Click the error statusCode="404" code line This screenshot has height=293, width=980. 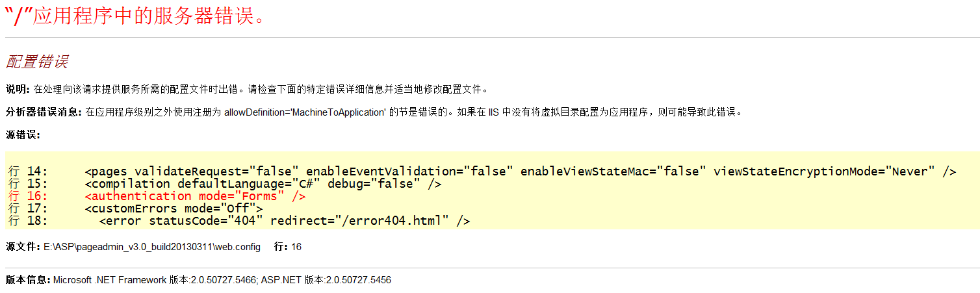(284, 221)
